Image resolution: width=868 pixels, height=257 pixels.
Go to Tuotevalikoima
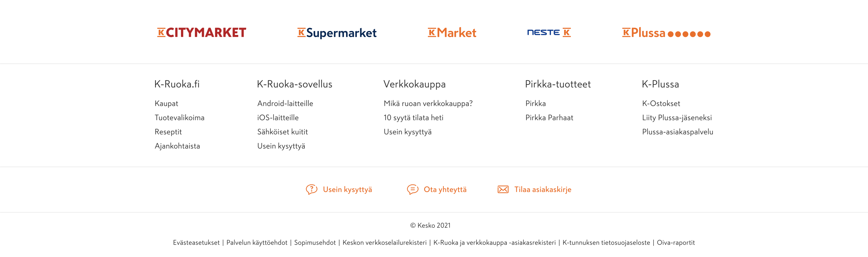[179, 118]
